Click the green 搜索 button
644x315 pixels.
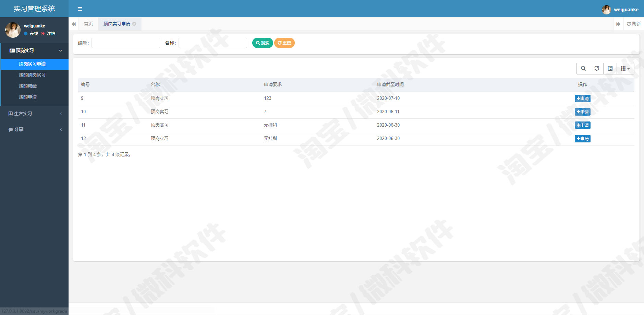point(263,43)
